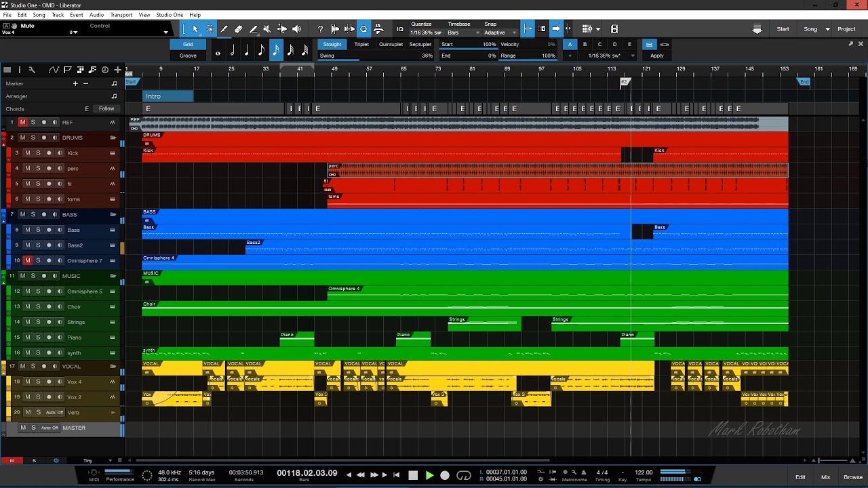Select the Bend tool

pyautogui.click(x=281, y=29)
